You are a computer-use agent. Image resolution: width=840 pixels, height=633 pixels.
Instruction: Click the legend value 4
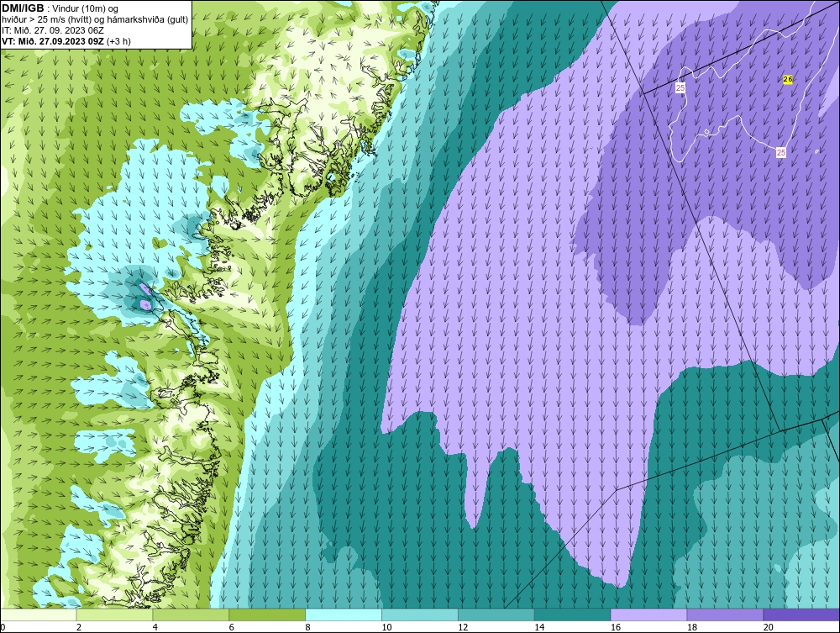point(155,627)
